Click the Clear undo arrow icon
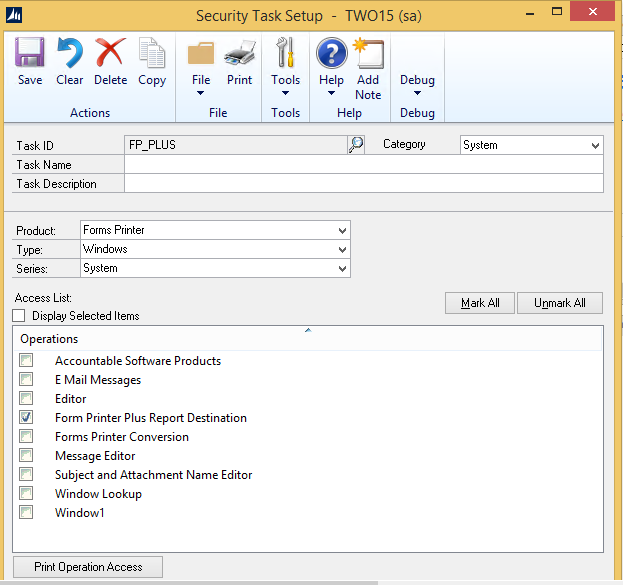This screenshot has height=585, width=623. 70,52
